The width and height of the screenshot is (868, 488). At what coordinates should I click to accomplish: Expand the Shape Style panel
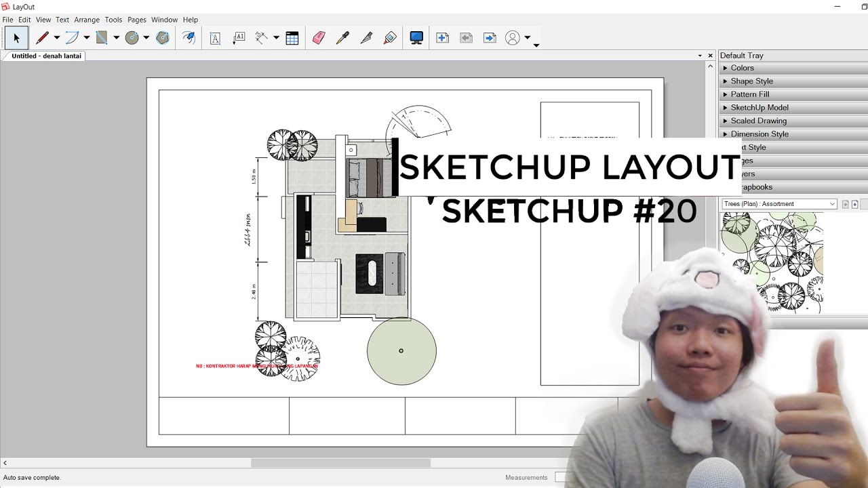[x=793, y=81]
